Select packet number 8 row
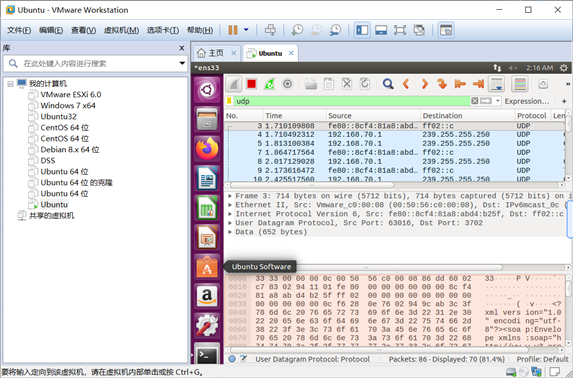573x378 pixels. point(395,161)
